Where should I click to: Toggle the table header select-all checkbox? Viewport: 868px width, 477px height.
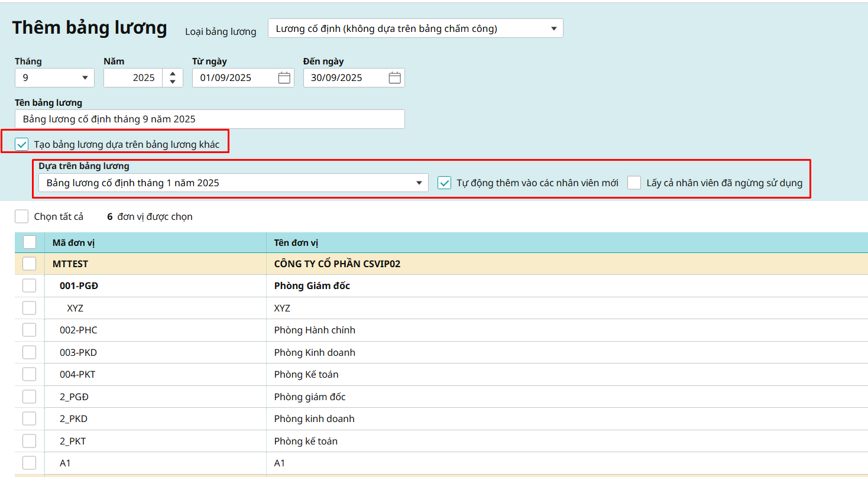30,242
